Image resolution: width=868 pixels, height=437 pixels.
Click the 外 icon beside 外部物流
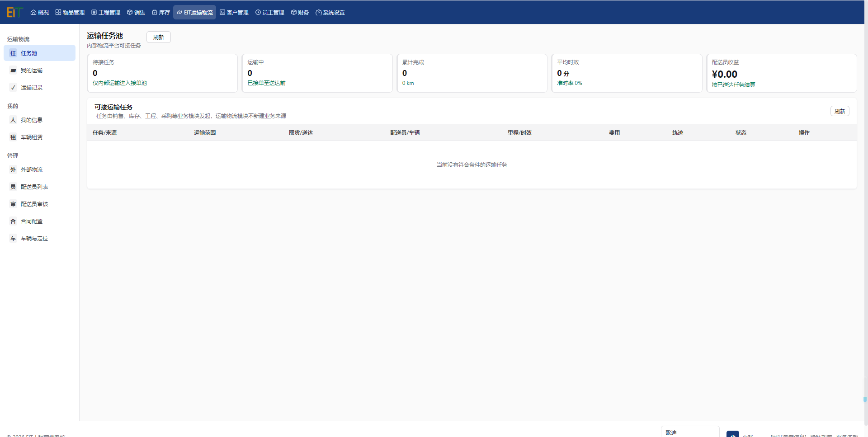(13, 169)
